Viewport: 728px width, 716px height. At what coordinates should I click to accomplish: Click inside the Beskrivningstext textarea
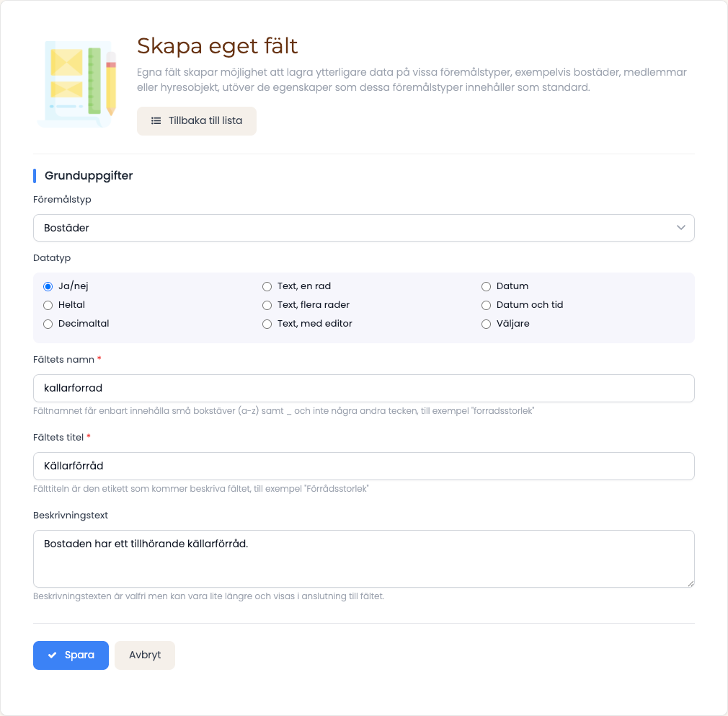pyautogui.click(x=363, y=559)
